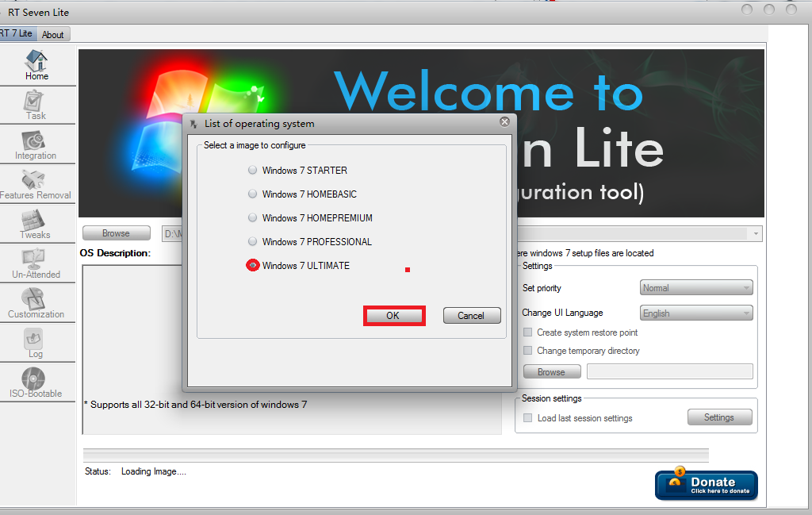Close the List of operating system dialog
This screenshot has width=812, height=515.
[504, 121]
